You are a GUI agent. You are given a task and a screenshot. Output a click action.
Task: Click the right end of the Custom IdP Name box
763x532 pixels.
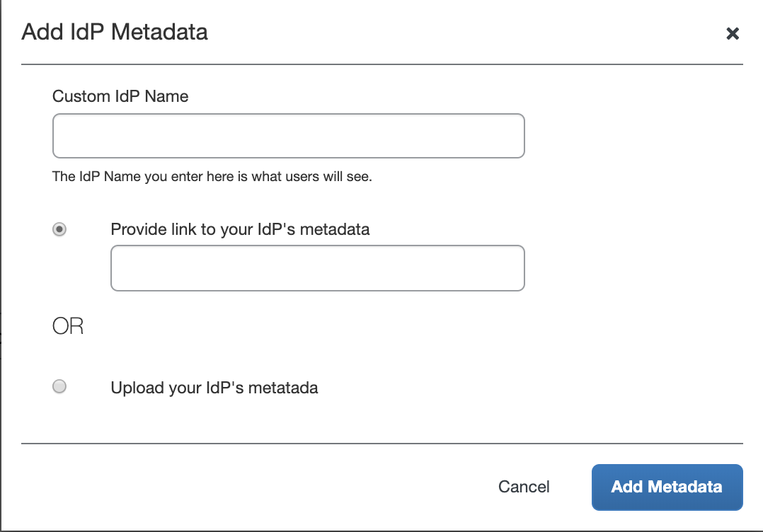(511, 136)
